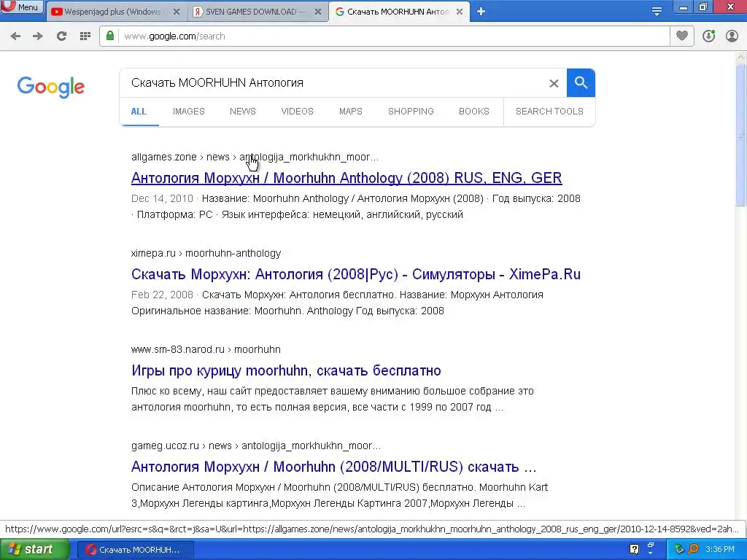Click the scrollbar up arrow
Viewport: 747px width, 560px height.
[x=740, y=57]
